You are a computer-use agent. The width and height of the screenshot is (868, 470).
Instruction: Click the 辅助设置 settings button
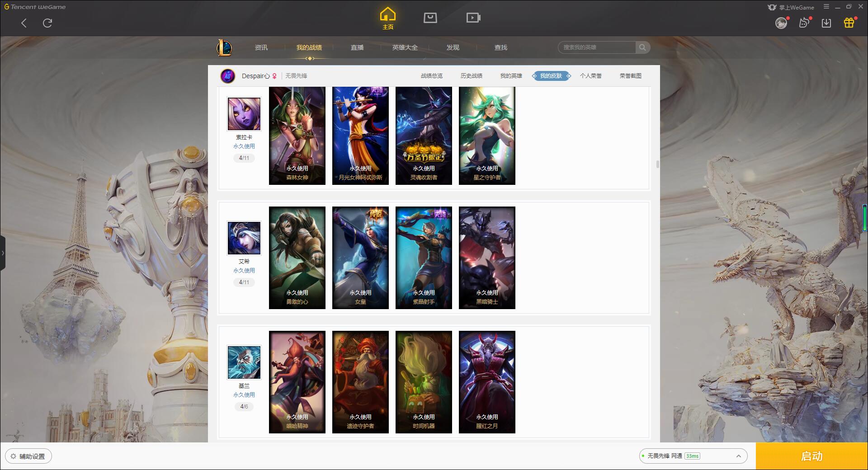coord(28,456)
